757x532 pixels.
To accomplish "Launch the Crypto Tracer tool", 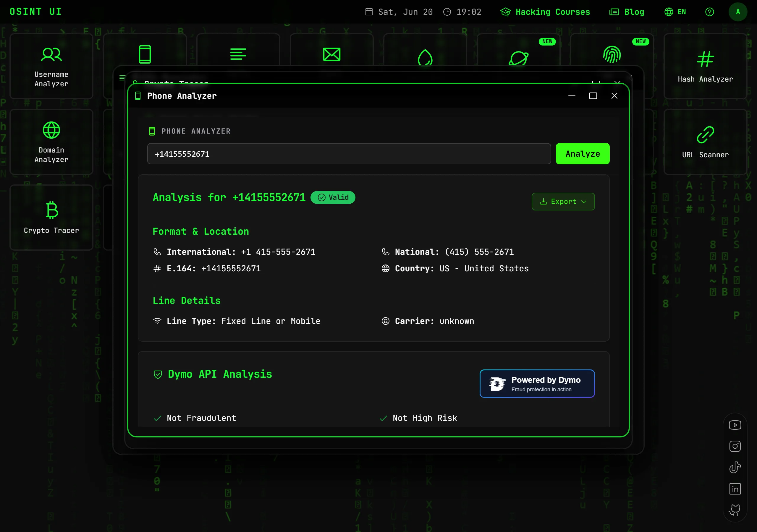I will point(51,217).
